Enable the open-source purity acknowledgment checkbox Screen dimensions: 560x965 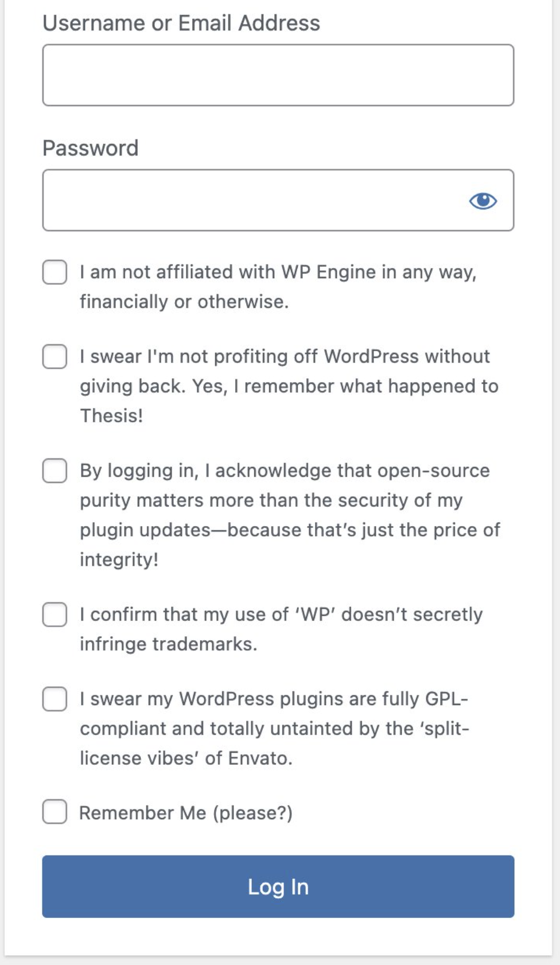55,470
